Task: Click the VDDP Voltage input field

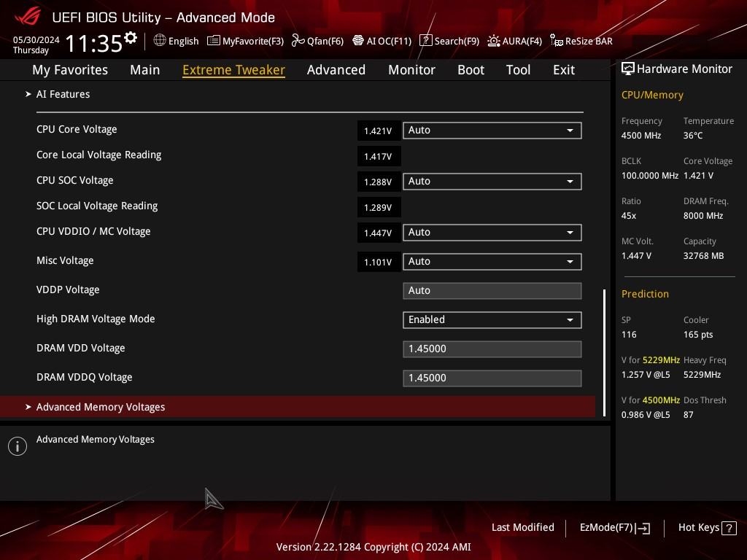Action: click(x=492, y=291)
